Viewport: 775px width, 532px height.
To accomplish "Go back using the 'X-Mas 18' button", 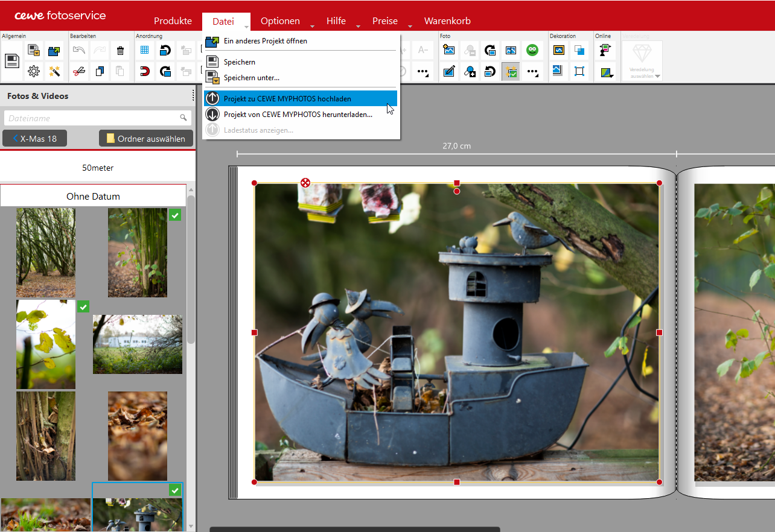I will [x=34, y=138].
